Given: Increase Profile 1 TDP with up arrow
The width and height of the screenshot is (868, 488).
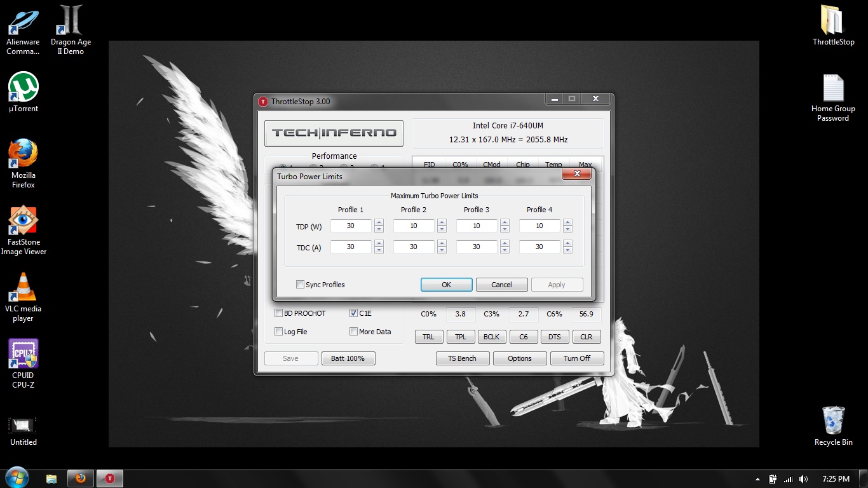Looking at the screenshot, I should [379, 222].
